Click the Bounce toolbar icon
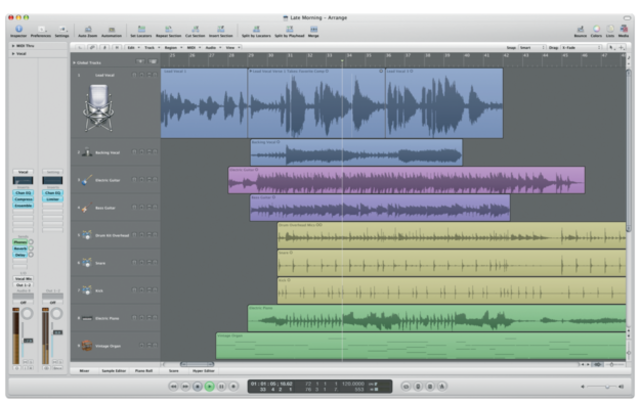 pos(580,29)
